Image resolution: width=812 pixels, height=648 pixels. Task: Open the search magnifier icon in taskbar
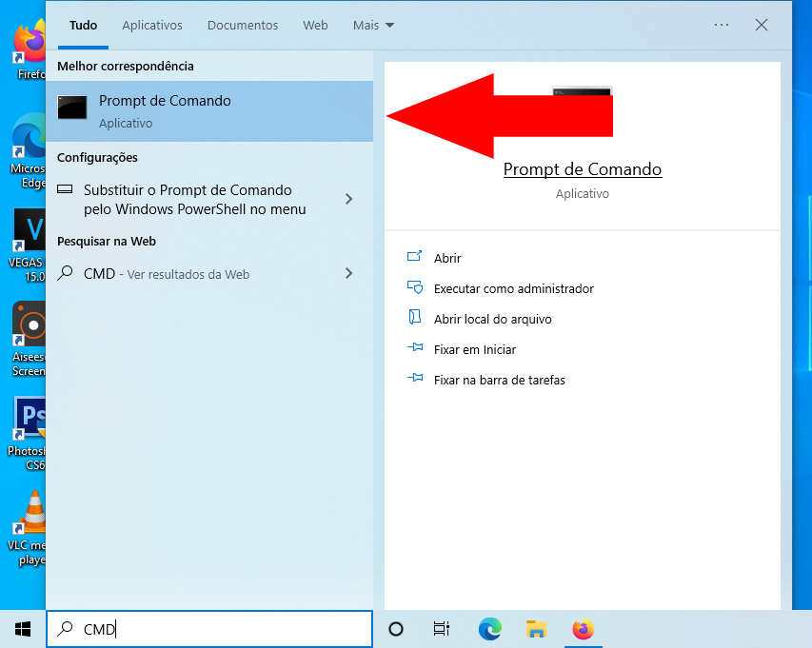(65, 629)
